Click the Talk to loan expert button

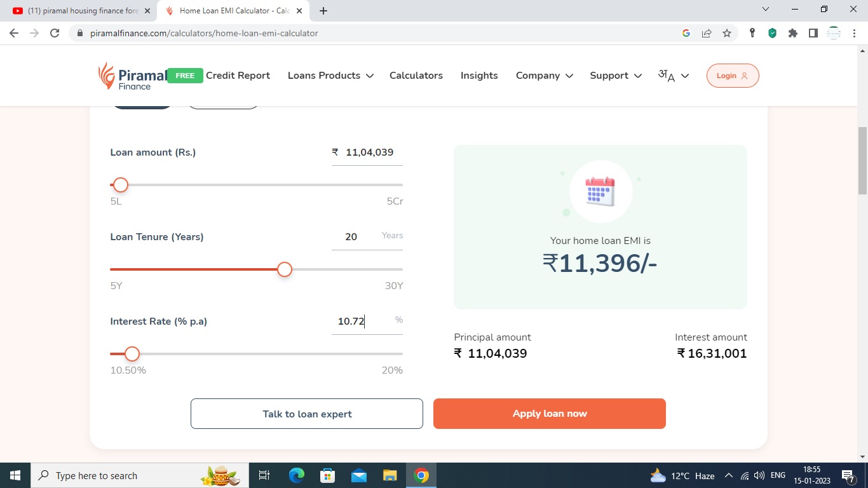[307, 414]
